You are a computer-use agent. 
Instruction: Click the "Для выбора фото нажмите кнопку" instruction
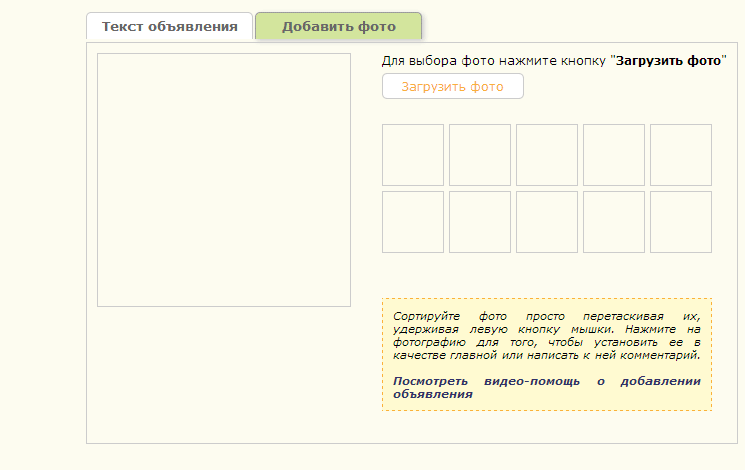click(x=494, y=61)
